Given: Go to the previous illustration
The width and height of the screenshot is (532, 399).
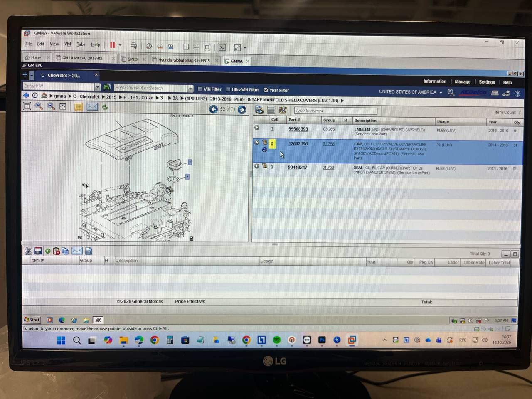Looking at the screenshot, I should click(213, 109).
